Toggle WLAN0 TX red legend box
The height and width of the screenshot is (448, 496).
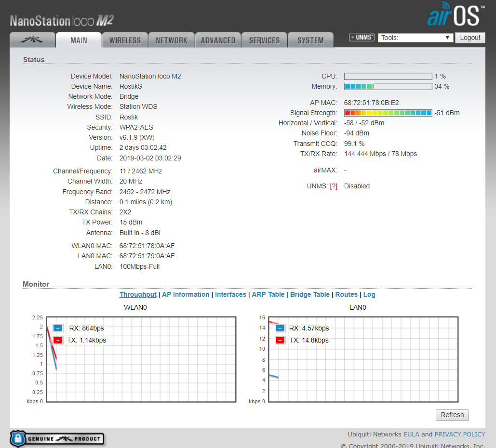click(58, 340)
